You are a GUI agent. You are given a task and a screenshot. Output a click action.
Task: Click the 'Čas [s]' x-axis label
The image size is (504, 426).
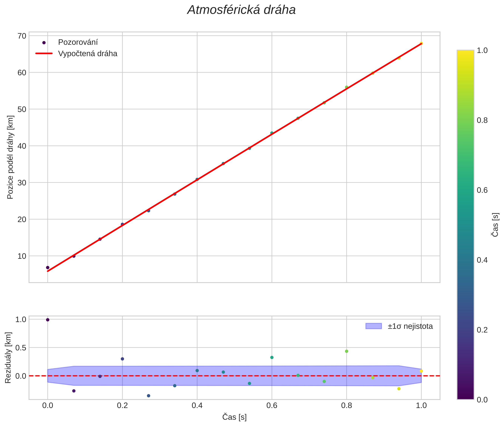234,417
